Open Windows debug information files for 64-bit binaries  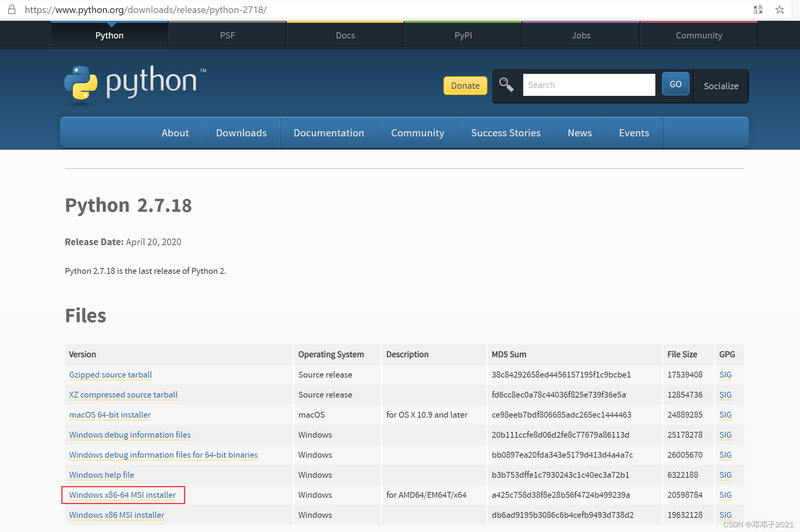[x=163, y=455]
